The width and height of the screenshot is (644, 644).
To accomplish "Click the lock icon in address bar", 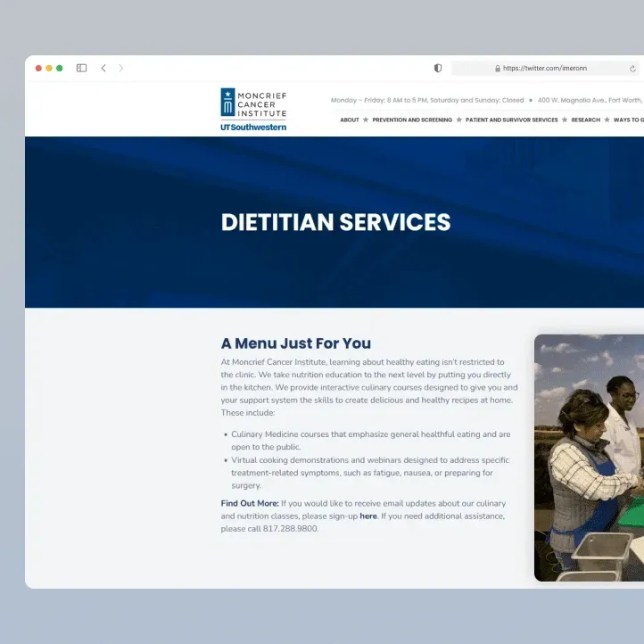I will 498,69.
